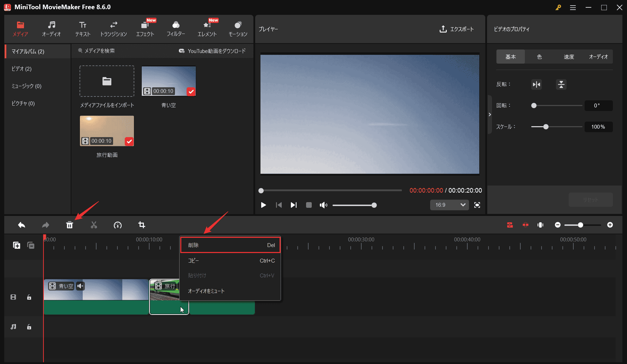Switch to the 速度 properties tab
Viewport: 627px width, 364px height.
tap(569, 57)
